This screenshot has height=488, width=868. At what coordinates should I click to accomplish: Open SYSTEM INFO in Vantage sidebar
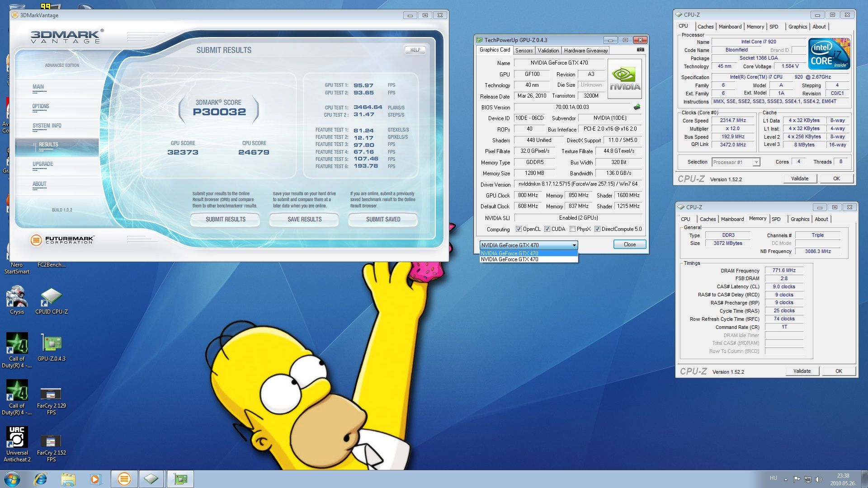(x=47, y=126)
